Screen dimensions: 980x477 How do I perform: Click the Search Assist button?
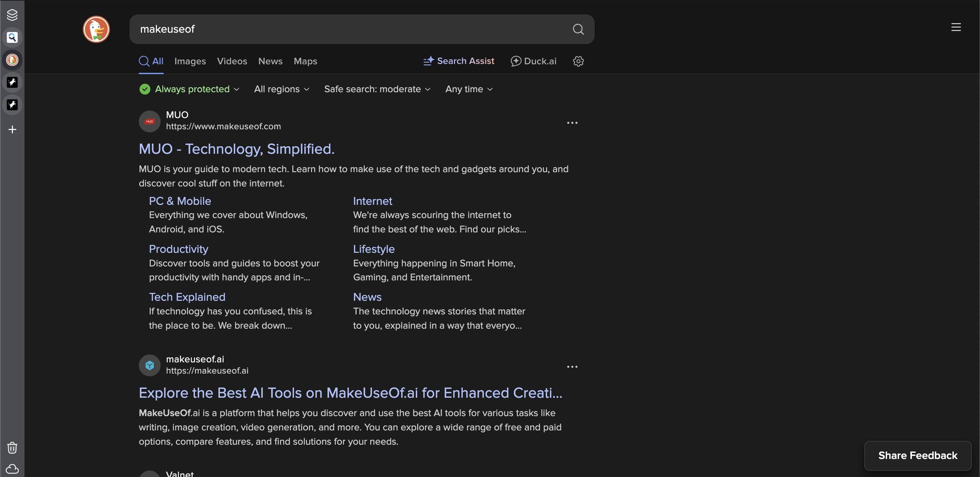tap(459, 61)
